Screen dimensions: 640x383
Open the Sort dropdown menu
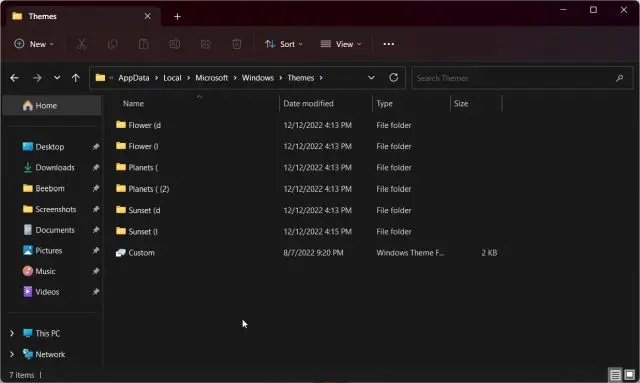tap(284, 44)
